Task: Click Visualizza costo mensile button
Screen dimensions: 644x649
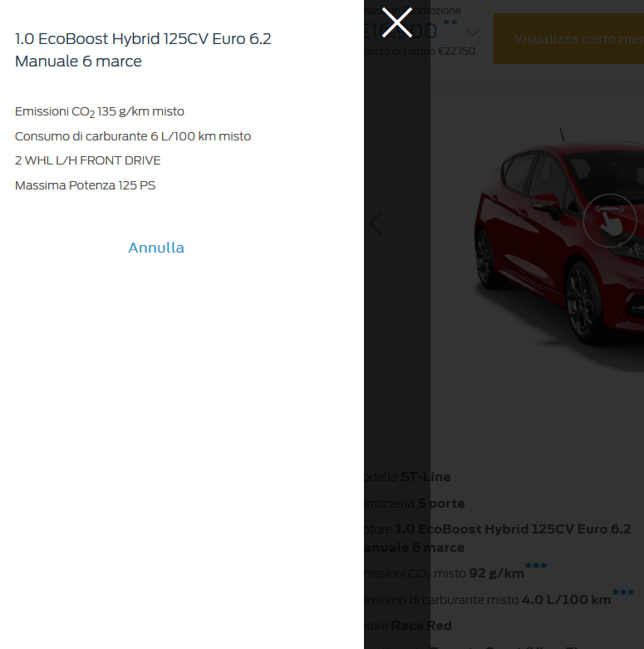Action: tap(568, 38)
